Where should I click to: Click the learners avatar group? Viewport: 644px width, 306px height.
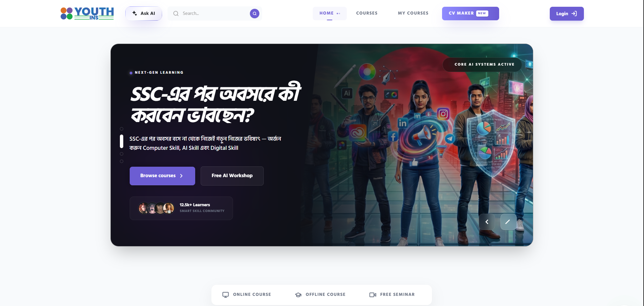point(156,208)
